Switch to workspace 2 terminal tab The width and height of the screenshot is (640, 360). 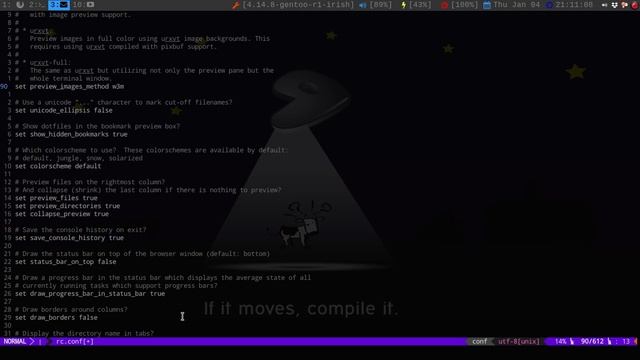click(x=36, y=5)
